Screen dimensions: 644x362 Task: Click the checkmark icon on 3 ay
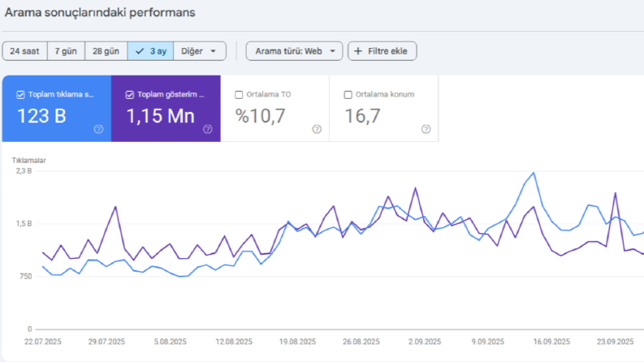(x=140, y=51)
